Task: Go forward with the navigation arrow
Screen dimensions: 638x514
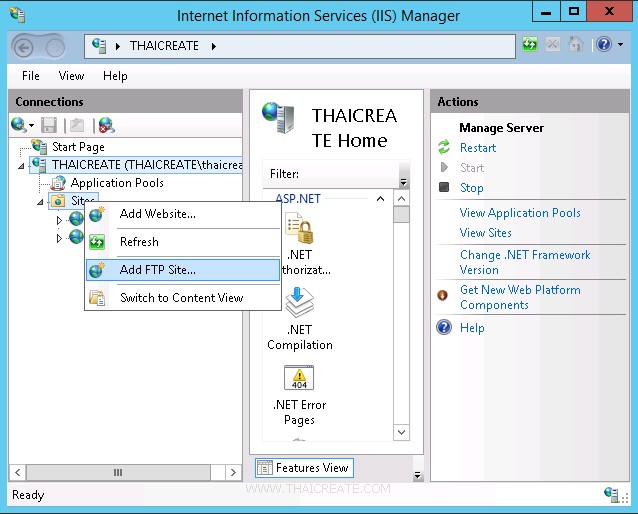Action: (x=55, y=48)
